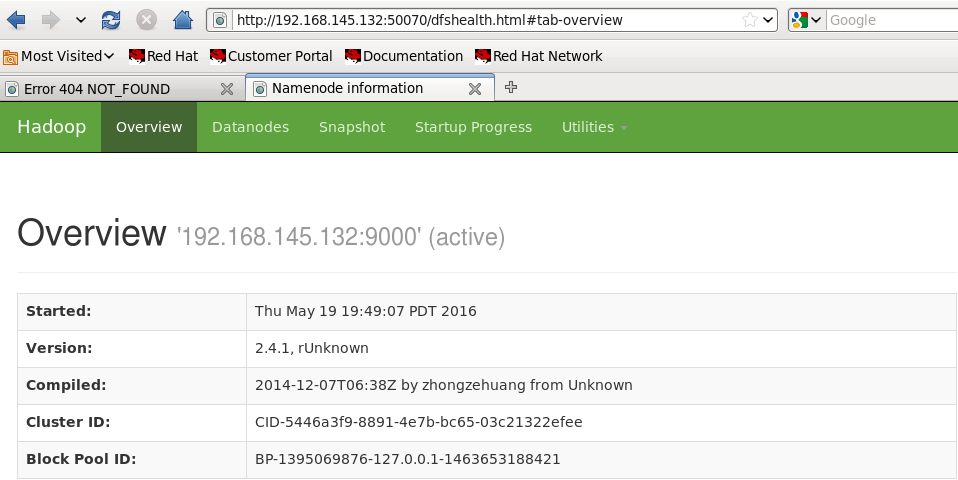The image size is (958, 480).
Task: Select the Overview nav item
Action: click(x=149, y=127)
